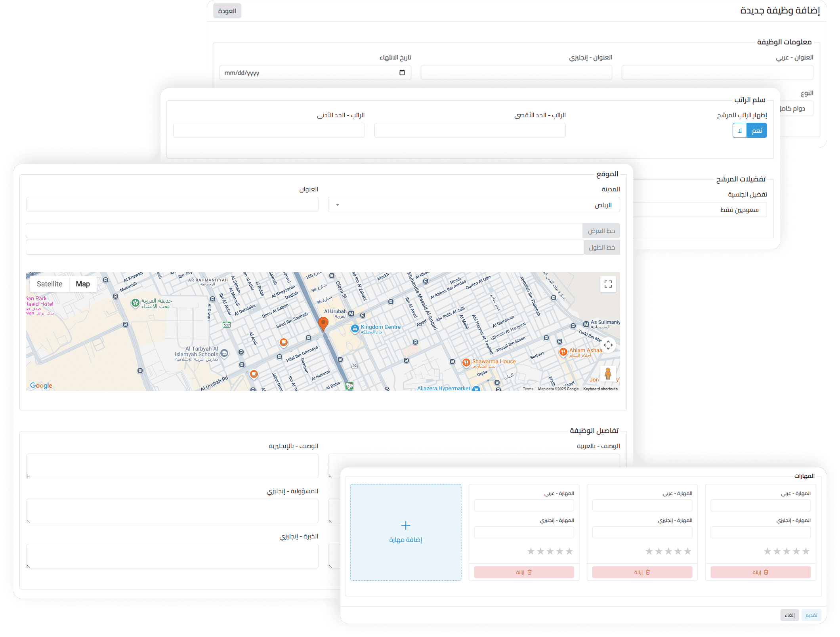Viewport: 840px width, 637px height.
Task: Click the Street View pegman icon
Action: 608,374
